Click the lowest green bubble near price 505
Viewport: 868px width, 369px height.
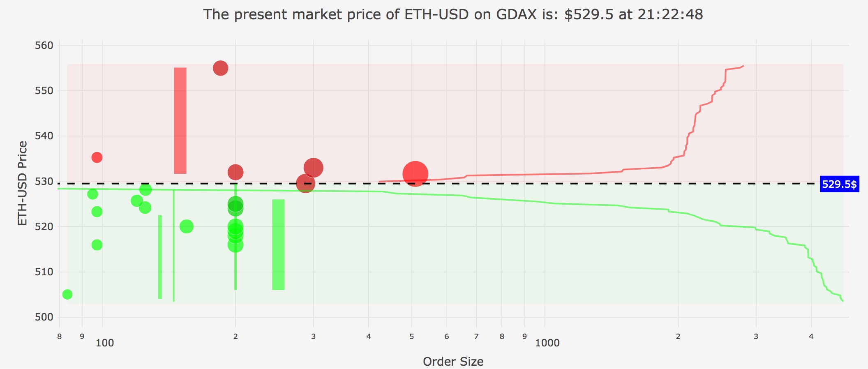67,294
